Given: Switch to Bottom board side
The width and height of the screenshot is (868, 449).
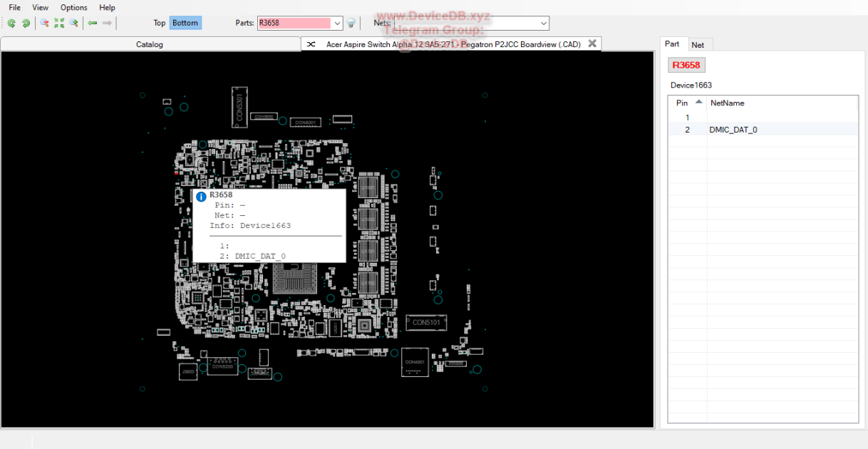Looking at the screenshot, I should pyautogui.click(x=185, y=23).
